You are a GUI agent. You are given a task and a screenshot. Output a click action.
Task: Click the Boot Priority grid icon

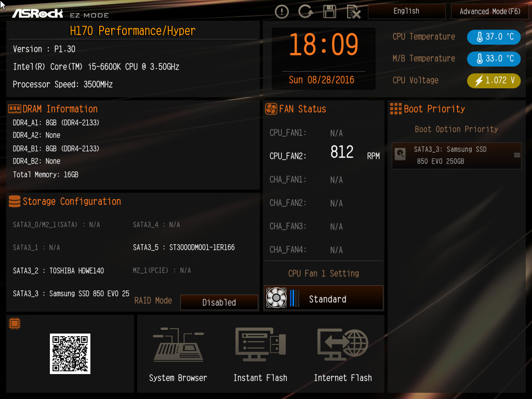395,109
